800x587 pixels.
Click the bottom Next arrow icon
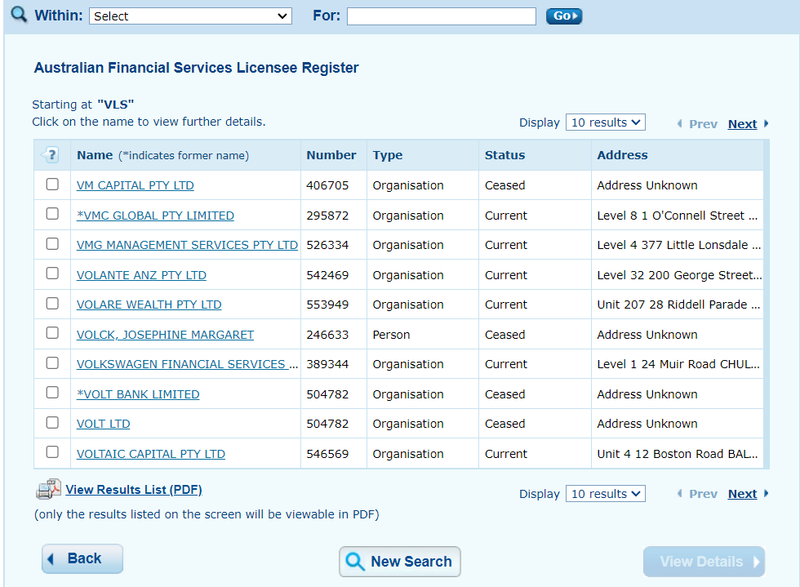coord(766,493)
